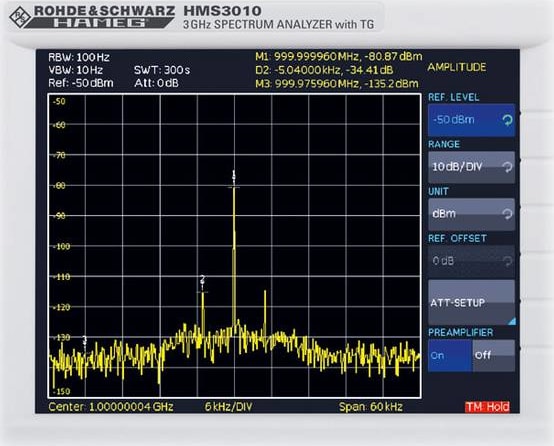The width and height of the screenshot is (554, 446).
Task: Click marker 1 on the carrier peak
Action: tap(234, 175)
